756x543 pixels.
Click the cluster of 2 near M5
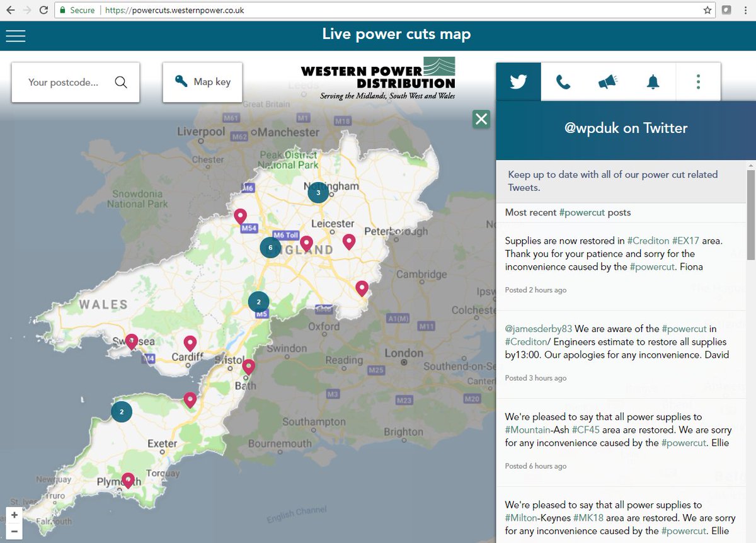pyautogui.click(x=258, y=302)
